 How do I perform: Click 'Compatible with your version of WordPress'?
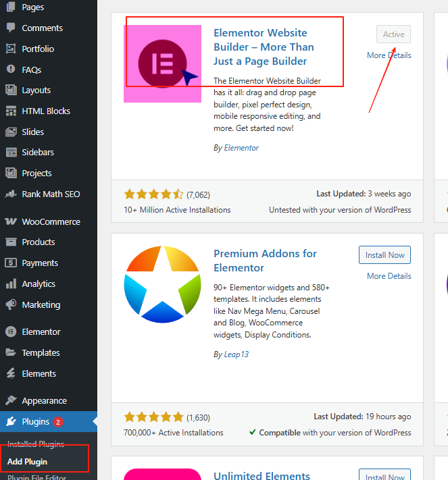pyautogui.click(x=330, y=433)
